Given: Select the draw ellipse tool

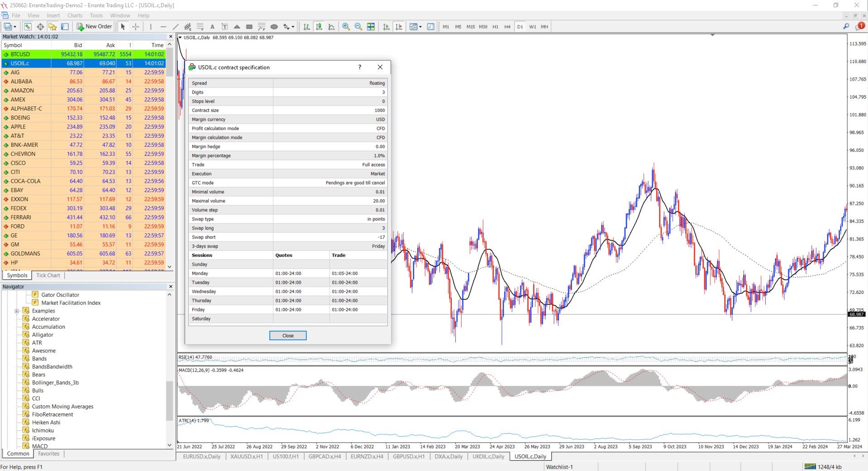Looking at the screenshot, I should [274, 27].
